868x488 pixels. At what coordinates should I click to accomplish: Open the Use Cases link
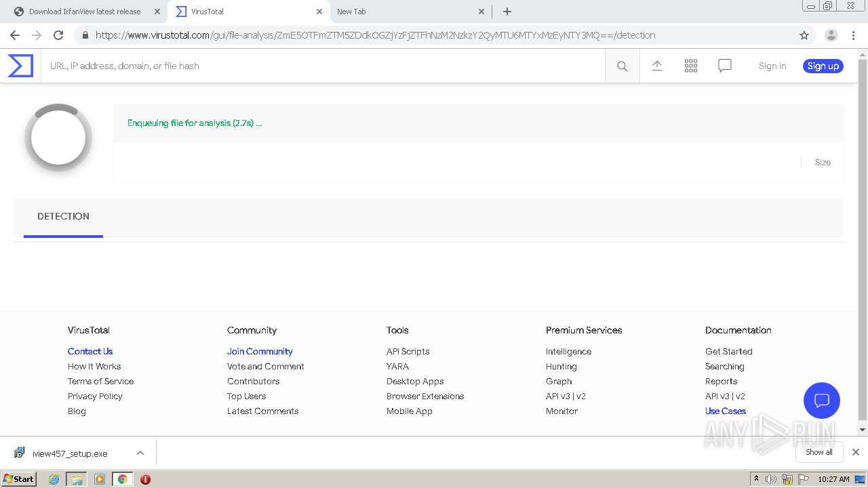click(725, 411)
